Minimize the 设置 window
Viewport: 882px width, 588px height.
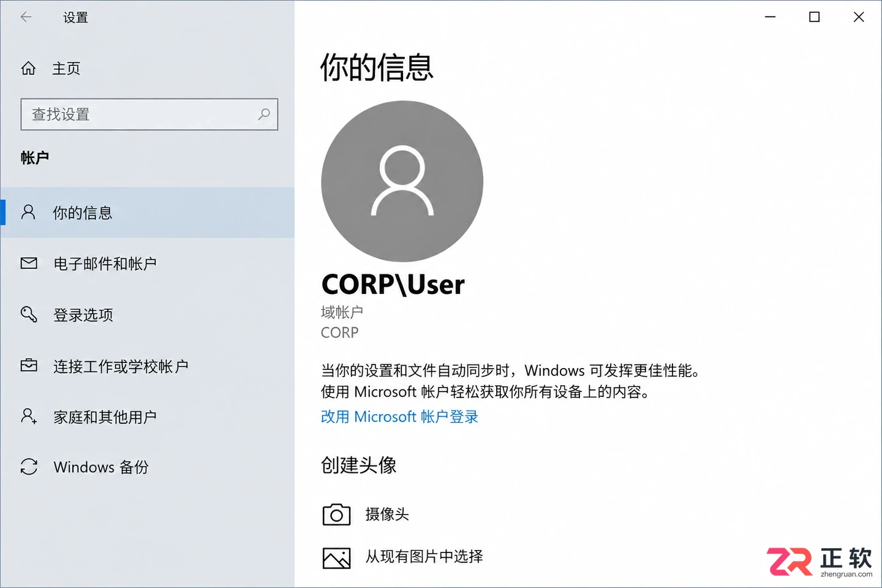pyautogui.click(x=771, y=17)
